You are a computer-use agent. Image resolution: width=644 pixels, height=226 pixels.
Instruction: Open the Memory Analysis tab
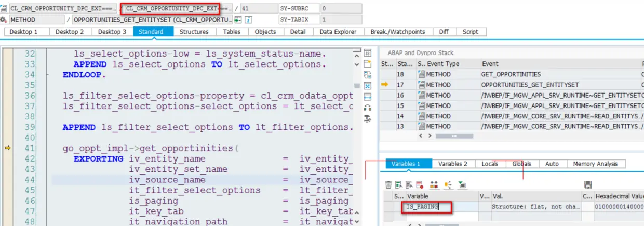point(595,164)
